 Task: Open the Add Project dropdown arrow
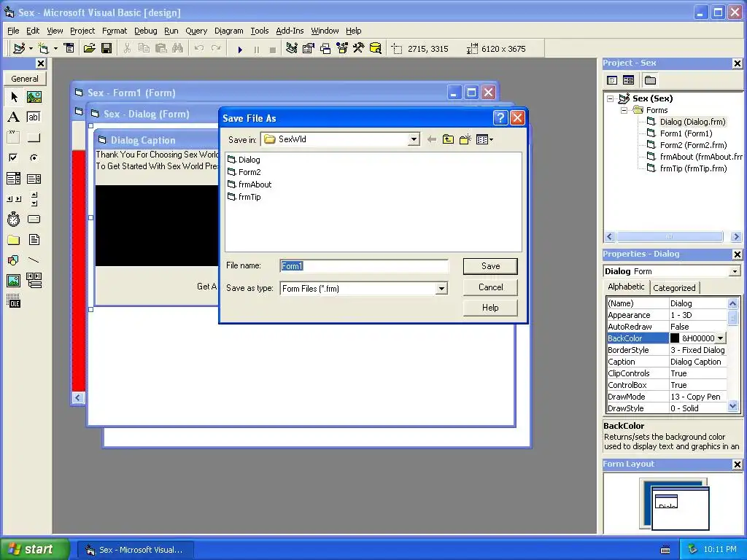[x=31, y=49]
